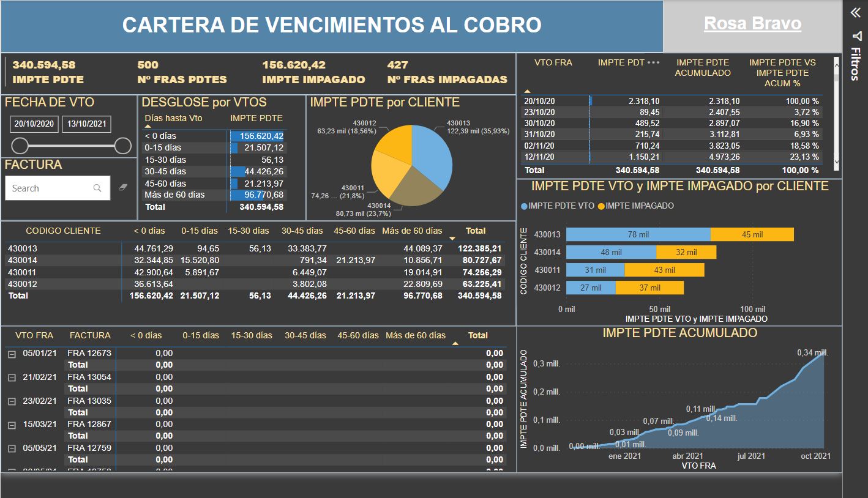Open the Rosa Bravo link

(752, 24)
